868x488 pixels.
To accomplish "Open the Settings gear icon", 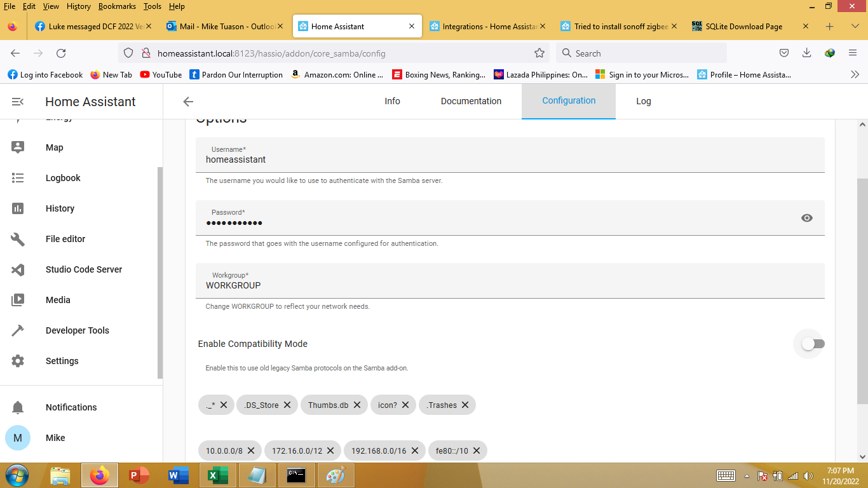I will pos(18,361).
